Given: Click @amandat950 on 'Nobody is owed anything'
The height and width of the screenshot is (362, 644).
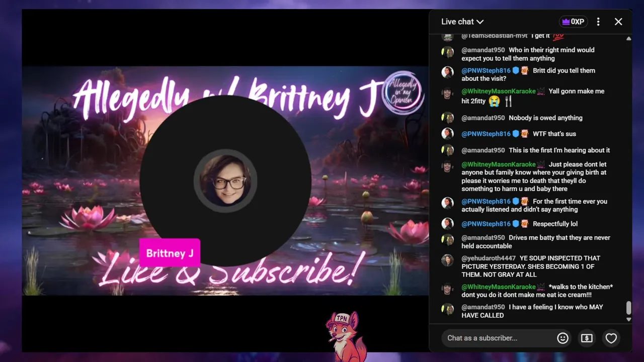Looking at the screenshot, I should coord(483,118).
